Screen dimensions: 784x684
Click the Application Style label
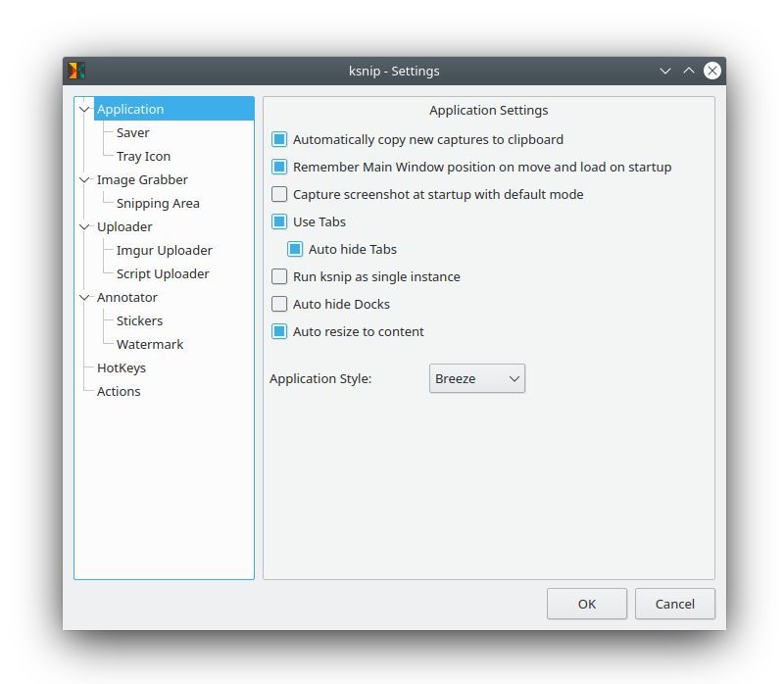tap(320, 378)
